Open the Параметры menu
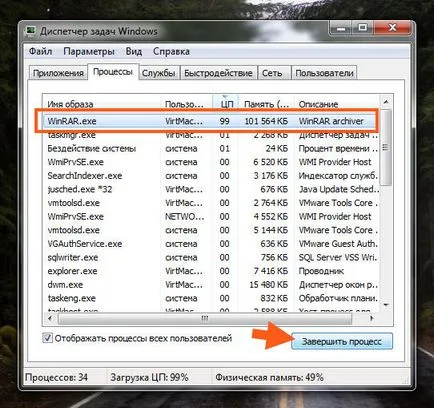The width and height of the screenshot is (434, 408). pos(89,51)
